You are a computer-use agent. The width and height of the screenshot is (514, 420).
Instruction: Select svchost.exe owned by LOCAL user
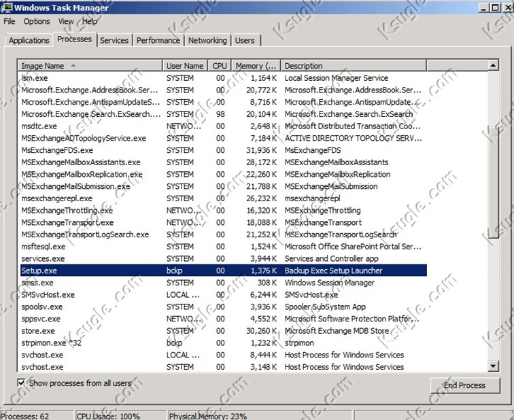coord(223,355)
